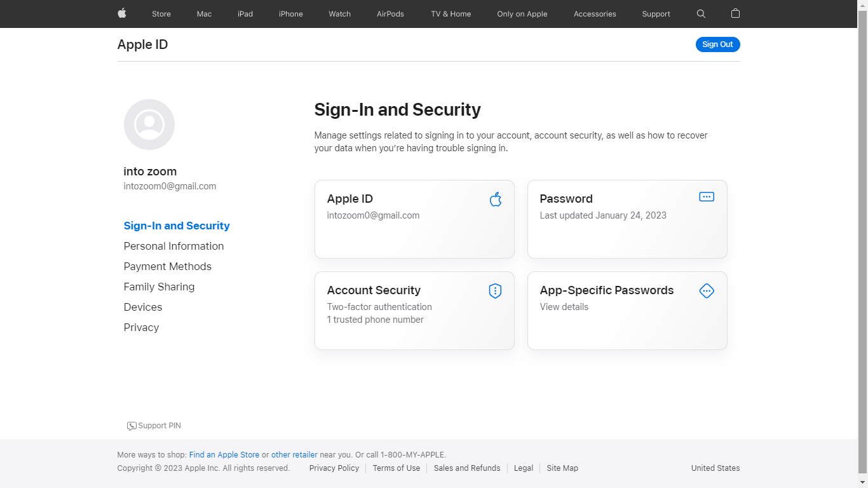Click the Apple logo in navigation bar
This screenshot has width=868, height=488.
pos(122,13)
